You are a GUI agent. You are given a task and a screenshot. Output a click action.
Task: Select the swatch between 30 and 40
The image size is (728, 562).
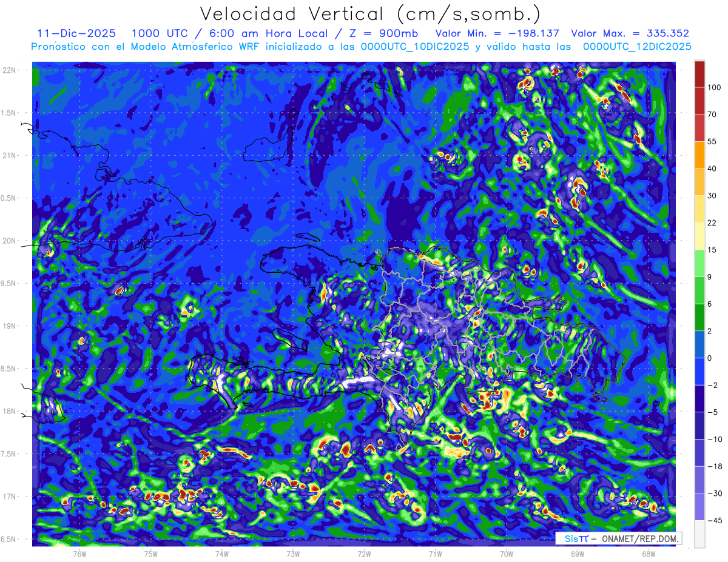tap(699, 182)
